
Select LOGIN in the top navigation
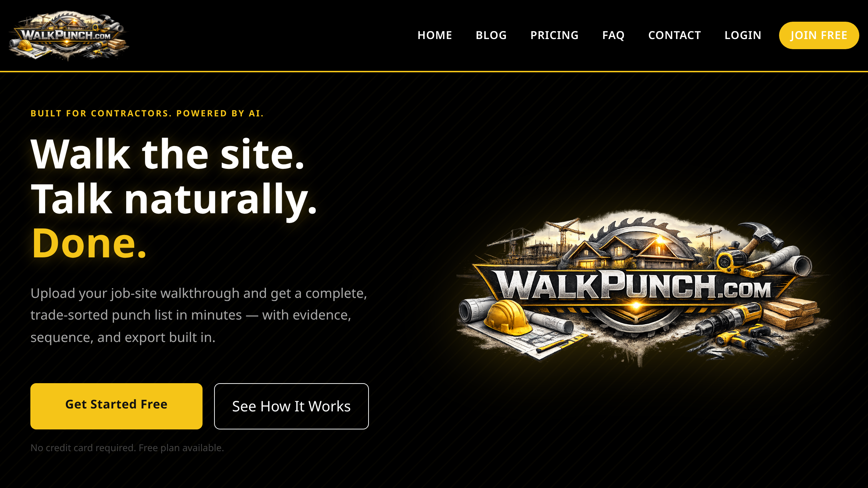click(743, 35)
